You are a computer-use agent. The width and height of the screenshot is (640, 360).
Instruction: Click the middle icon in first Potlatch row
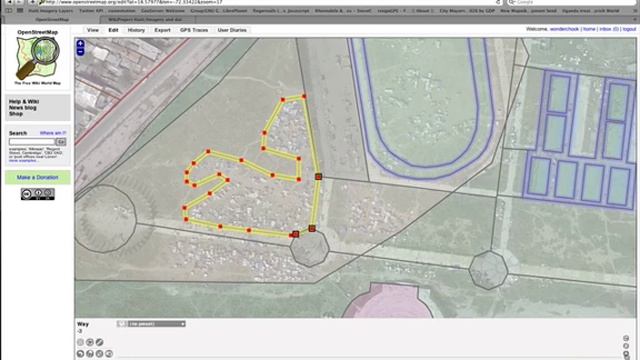(90, 342)
